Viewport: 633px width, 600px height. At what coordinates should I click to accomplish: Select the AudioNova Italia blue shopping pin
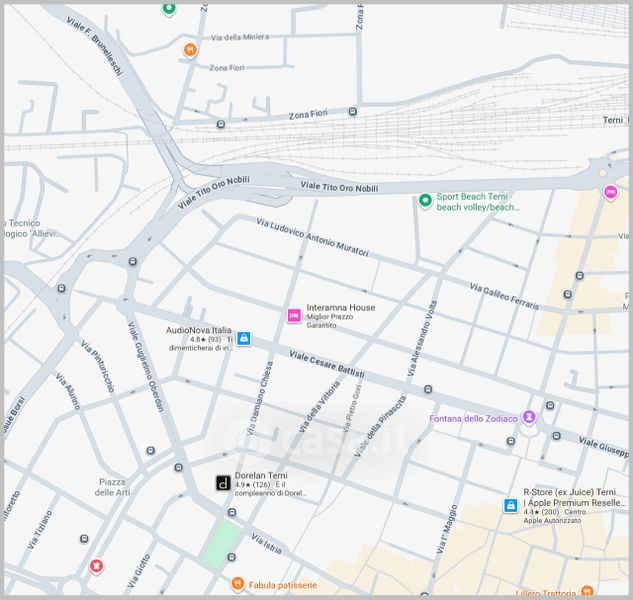pyautogui.click(x=243, y=338)
